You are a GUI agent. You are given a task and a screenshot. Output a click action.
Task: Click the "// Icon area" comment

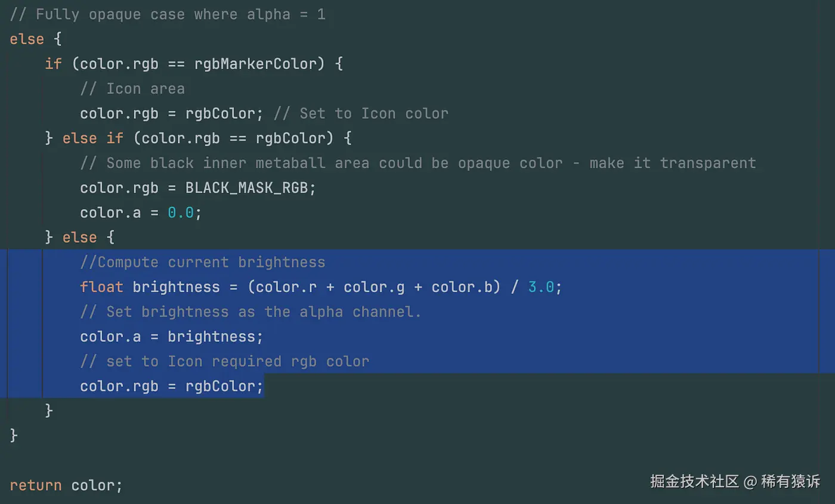click(x=132, y=89)
